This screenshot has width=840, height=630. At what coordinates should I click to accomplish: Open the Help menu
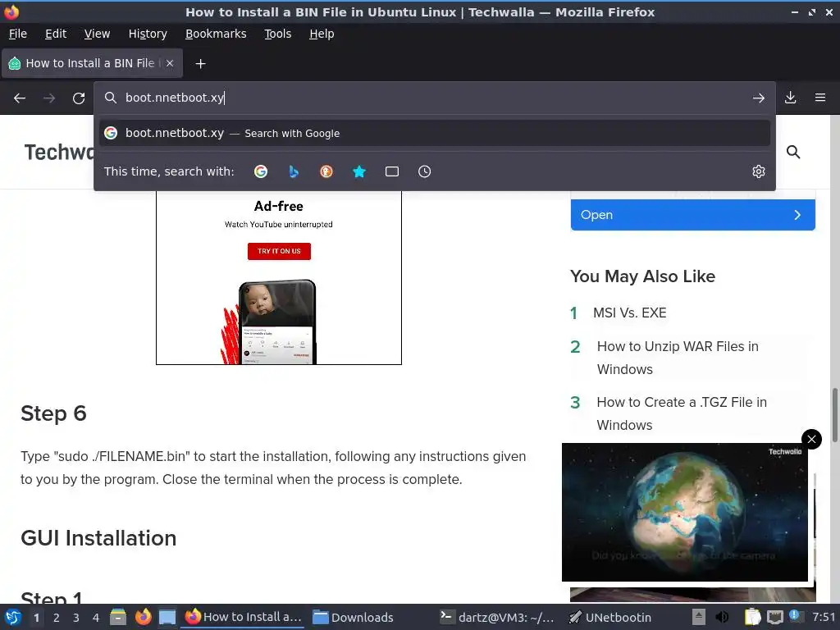coord(322,34)
